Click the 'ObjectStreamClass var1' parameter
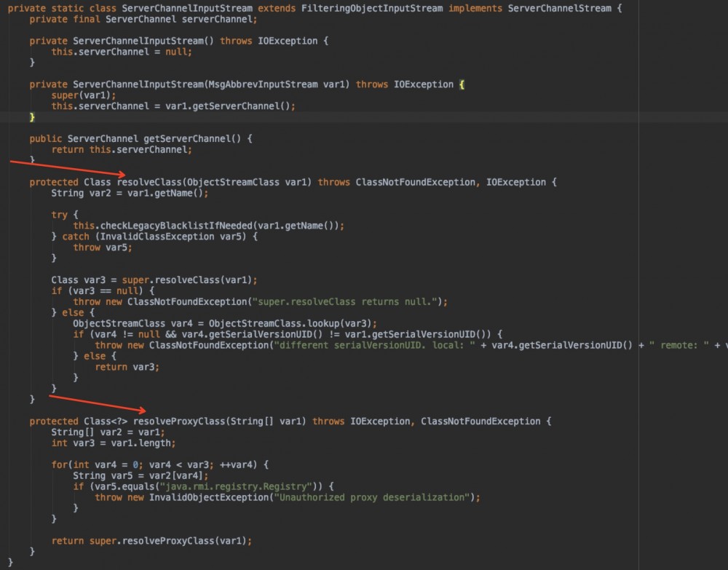Viewport: 728px width, 570px height. (x=247, y=183)
